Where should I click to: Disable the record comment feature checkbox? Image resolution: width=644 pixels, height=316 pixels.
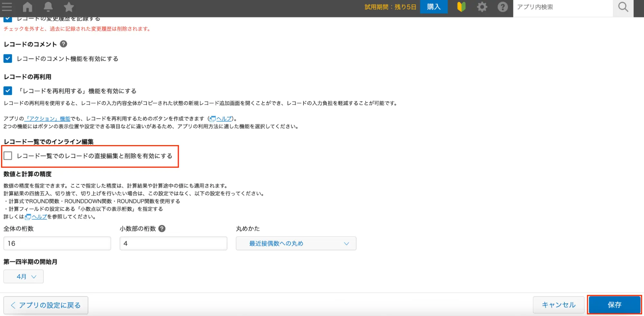point(7,59)
